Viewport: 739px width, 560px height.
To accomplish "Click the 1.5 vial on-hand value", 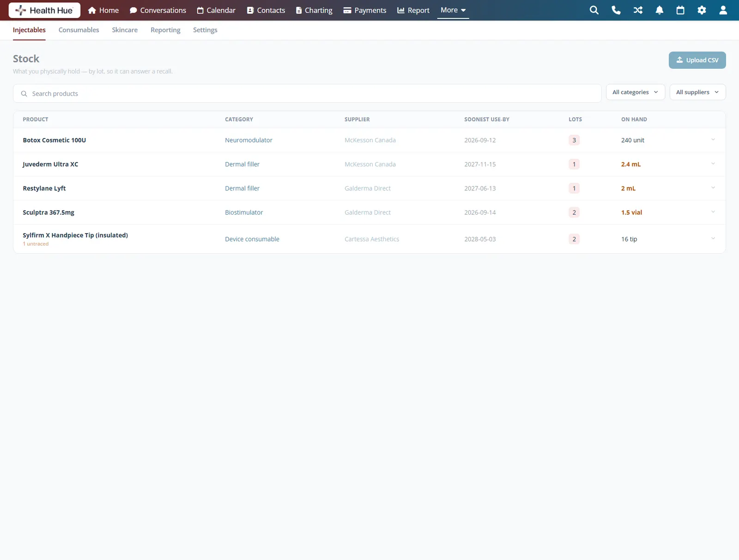I will coord(631,212).
